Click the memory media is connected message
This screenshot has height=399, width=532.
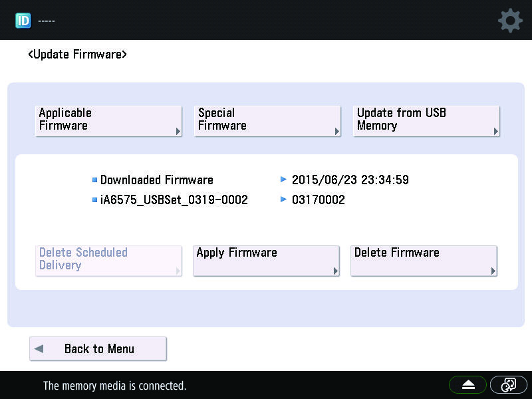coord(114,386)
